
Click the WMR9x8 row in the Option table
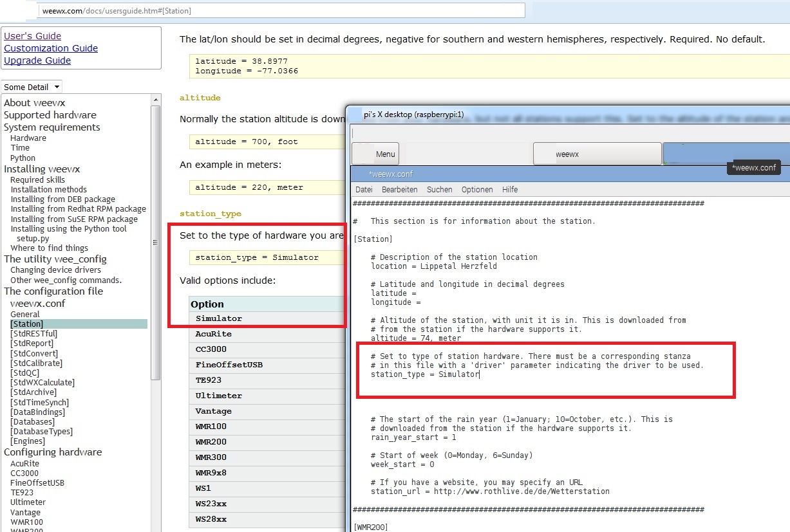(267, 473)
